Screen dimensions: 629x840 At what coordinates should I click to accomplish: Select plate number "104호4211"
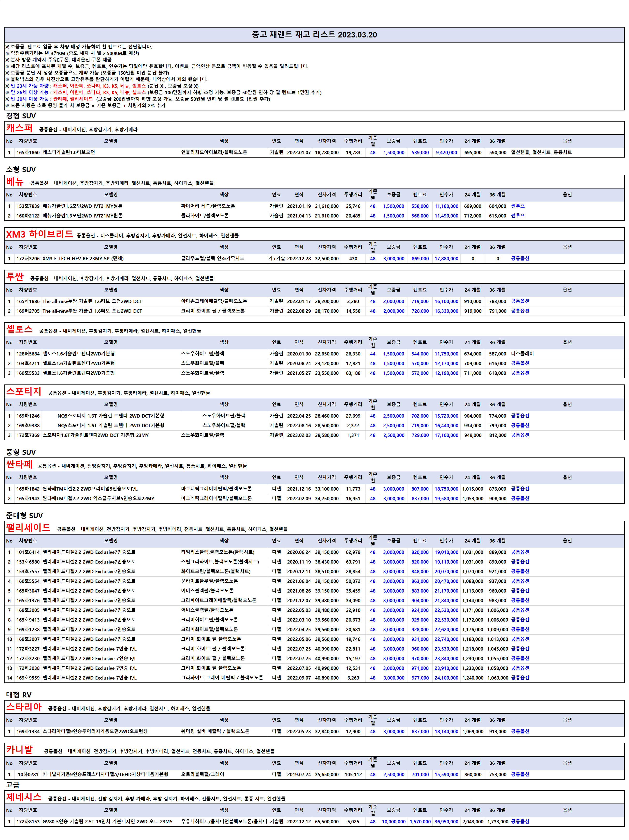coord(28,363)
